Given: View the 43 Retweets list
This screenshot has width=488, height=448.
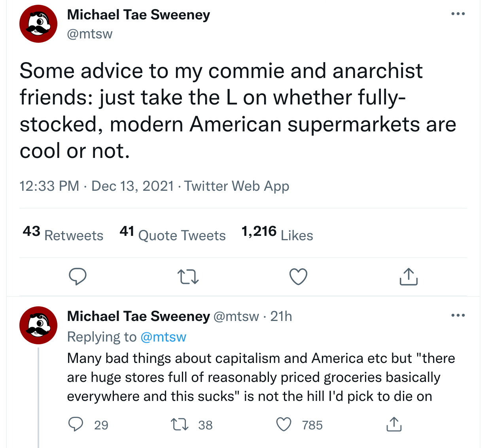Looking at the screenshot, I should (x=63, y=233).
